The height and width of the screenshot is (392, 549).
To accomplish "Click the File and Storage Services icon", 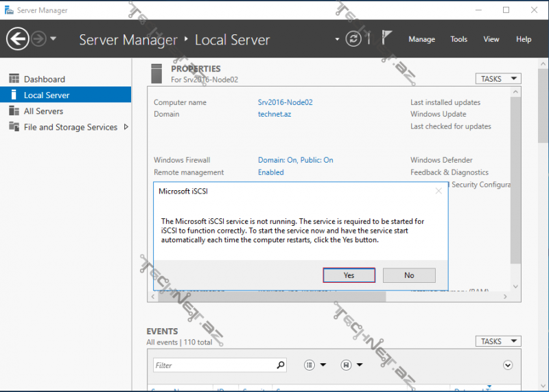I will click(14, 127).
